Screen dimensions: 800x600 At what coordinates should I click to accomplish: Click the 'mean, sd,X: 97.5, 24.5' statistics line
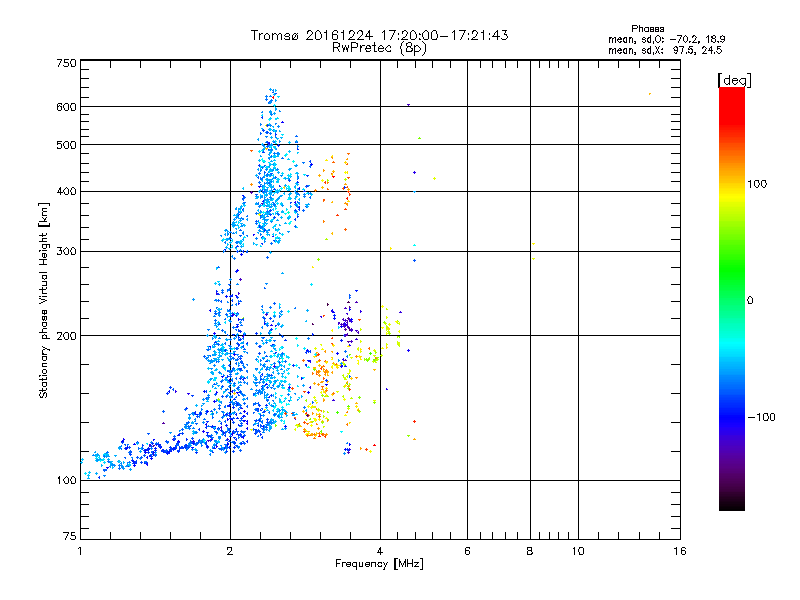(665, 50)
